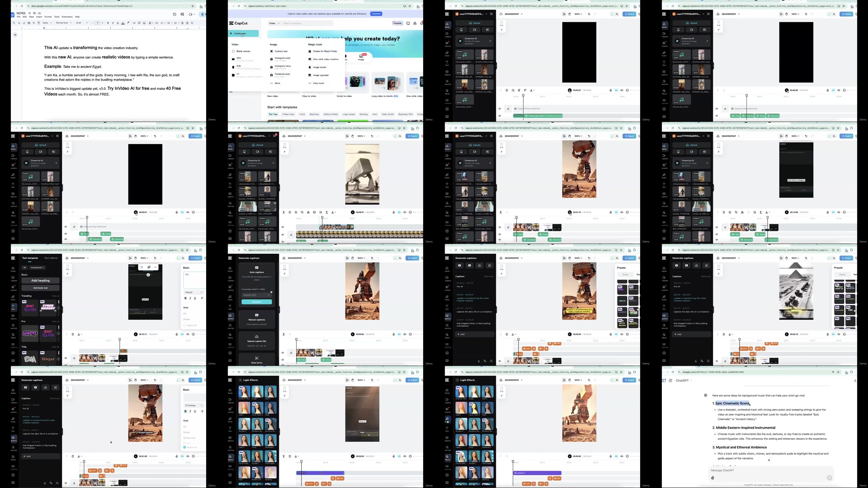Click the share icon in ChatGPT header

855,381
